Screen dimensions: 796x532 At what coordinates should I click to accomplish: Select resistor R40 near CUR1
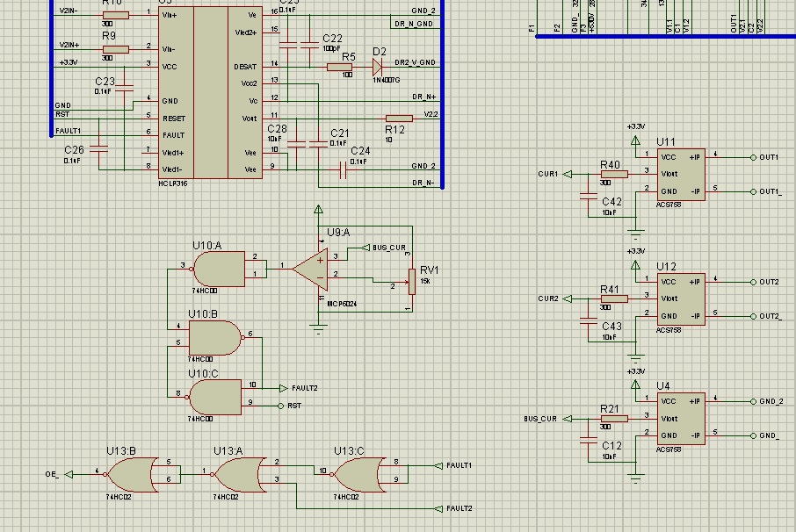(x=613, y=174)
